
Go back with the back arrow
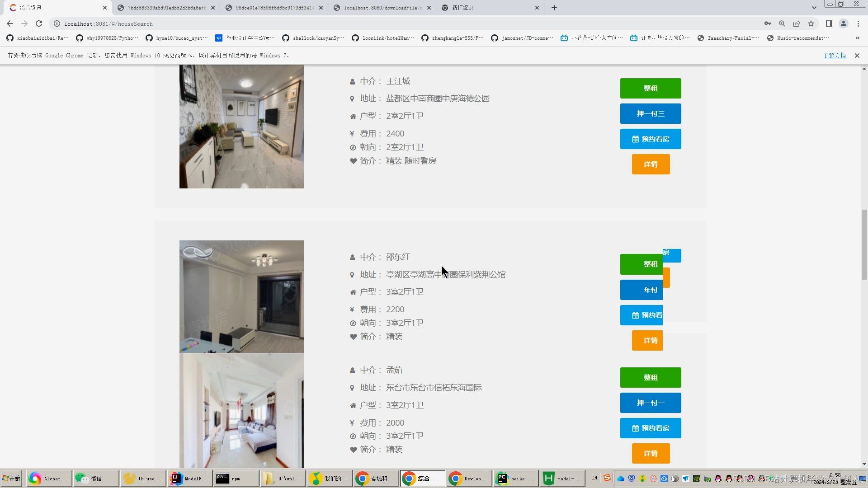10,23
